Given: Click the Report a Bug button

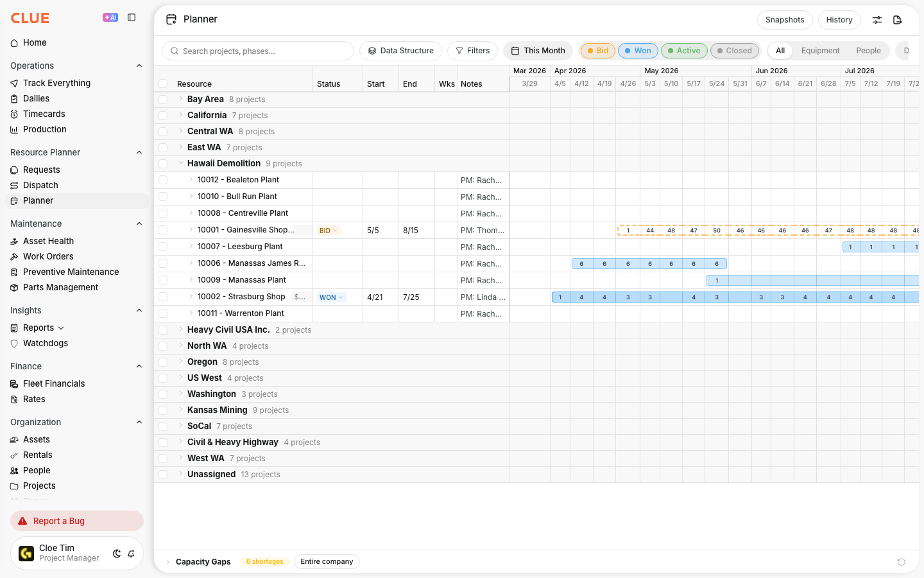Looking at the screenshot, I should tap(77, 521).
